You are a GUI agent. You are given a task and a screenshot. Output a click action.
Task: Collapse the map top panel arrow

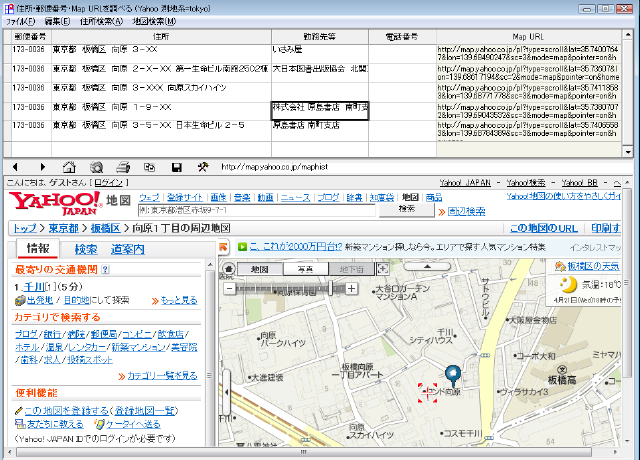(x=427, y=267)
